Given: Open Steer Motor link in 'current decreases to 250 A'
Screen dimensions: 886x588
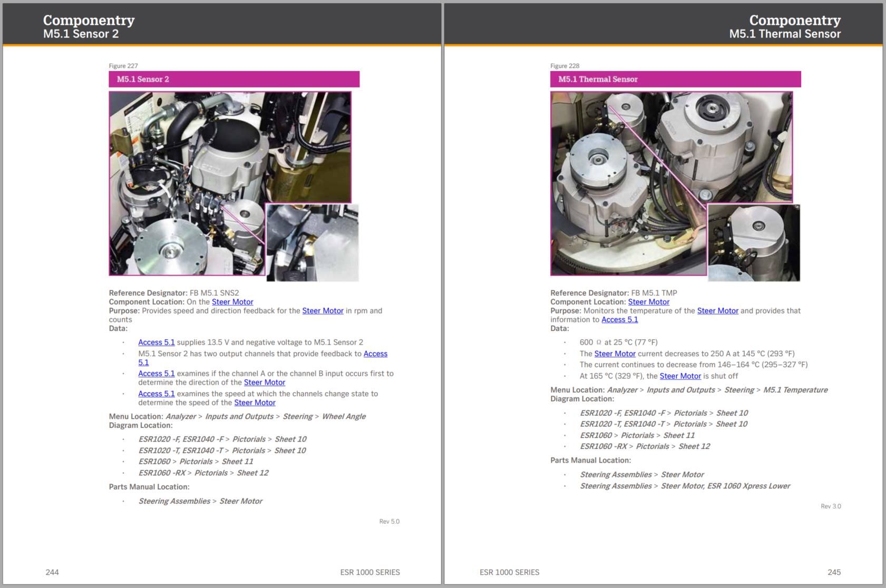Looking at the screenshot, I should pyautogui.click(x=615, y=354).
